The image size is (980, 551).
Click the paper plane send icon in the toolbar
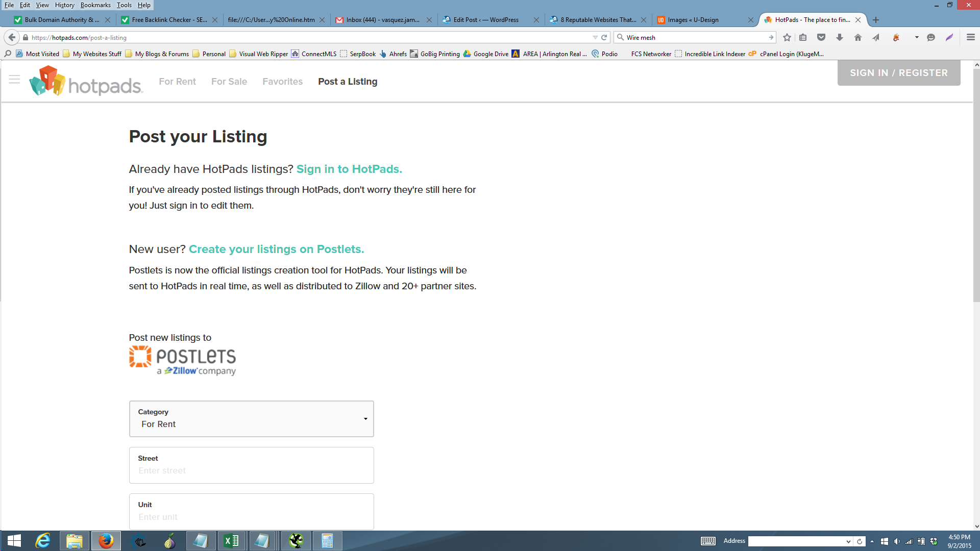click(876, 37)
